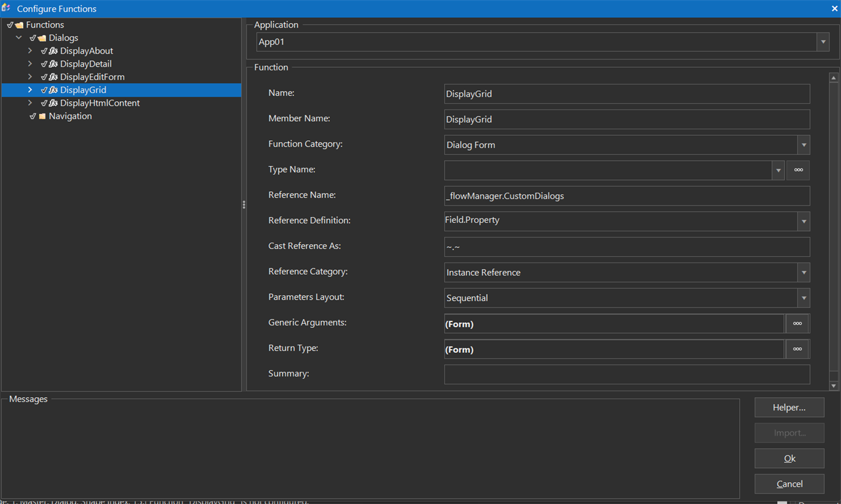
Task: Select the Navigation folder in the tree
Action: coord(71,117)
